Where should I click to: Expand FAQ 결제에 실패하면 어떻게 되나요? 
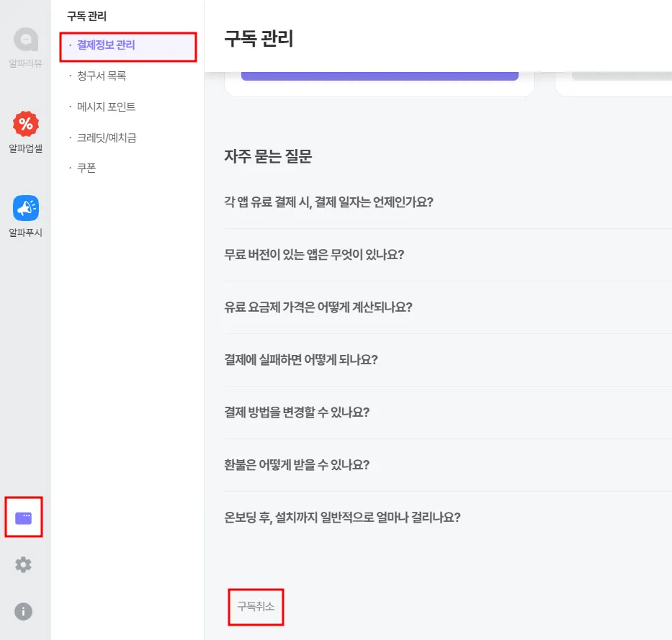coord(448,360)
